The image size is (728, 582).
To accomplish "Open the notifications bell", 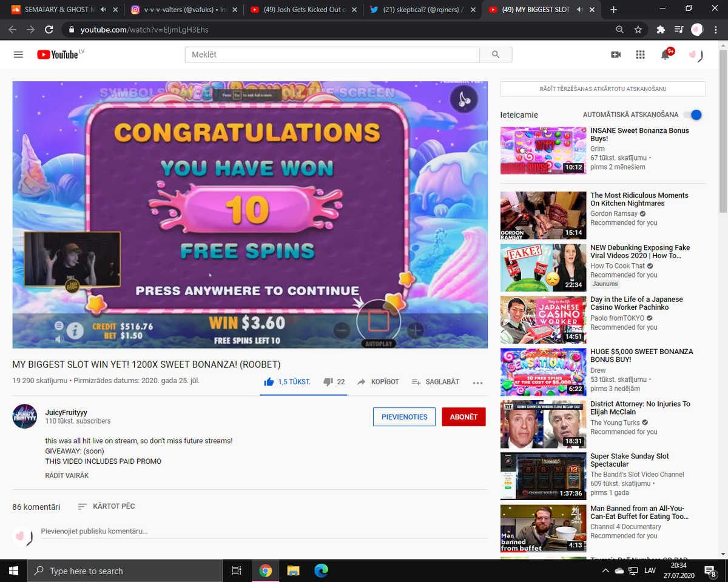I will [666, 55].
